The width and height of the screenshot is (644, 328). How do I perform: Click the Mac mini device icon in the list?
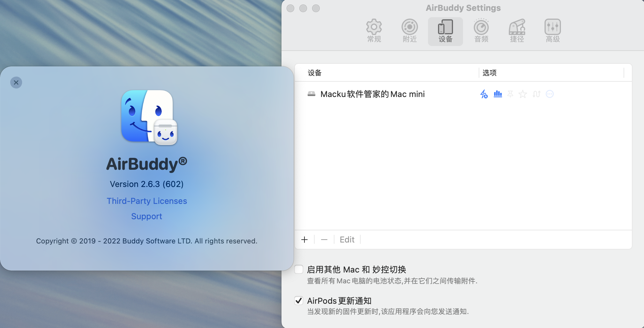311,94
